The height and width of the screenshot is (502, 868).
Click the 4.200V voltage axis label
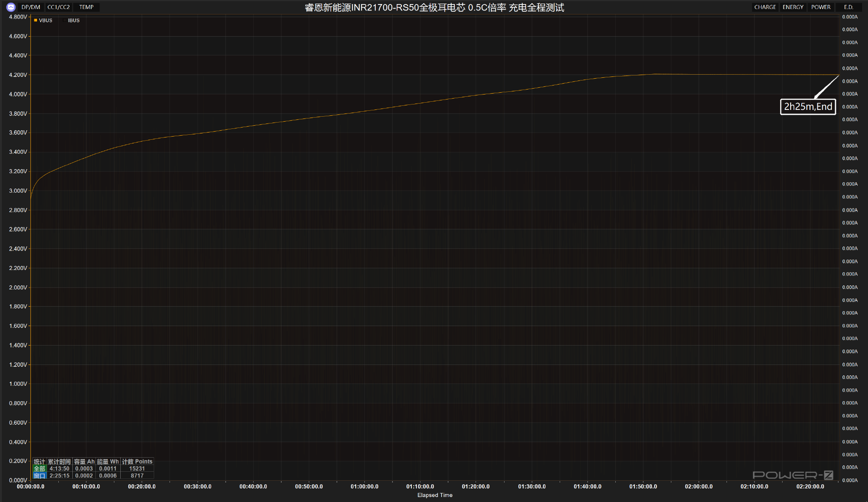click(x=18, y=75)
